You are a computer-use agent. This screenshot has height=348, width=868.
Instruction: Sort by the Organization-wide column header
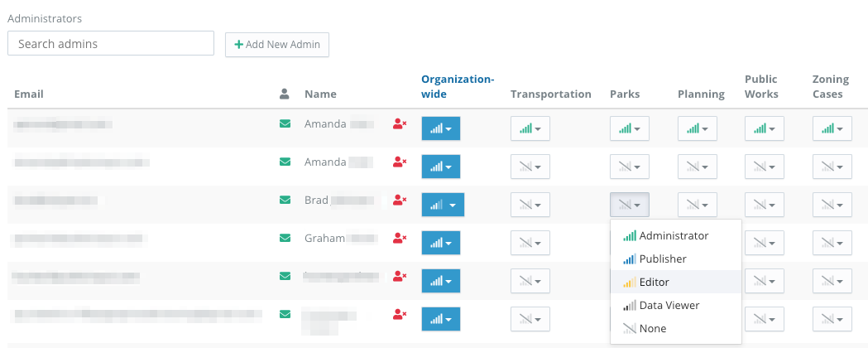[x=458, y=87]
